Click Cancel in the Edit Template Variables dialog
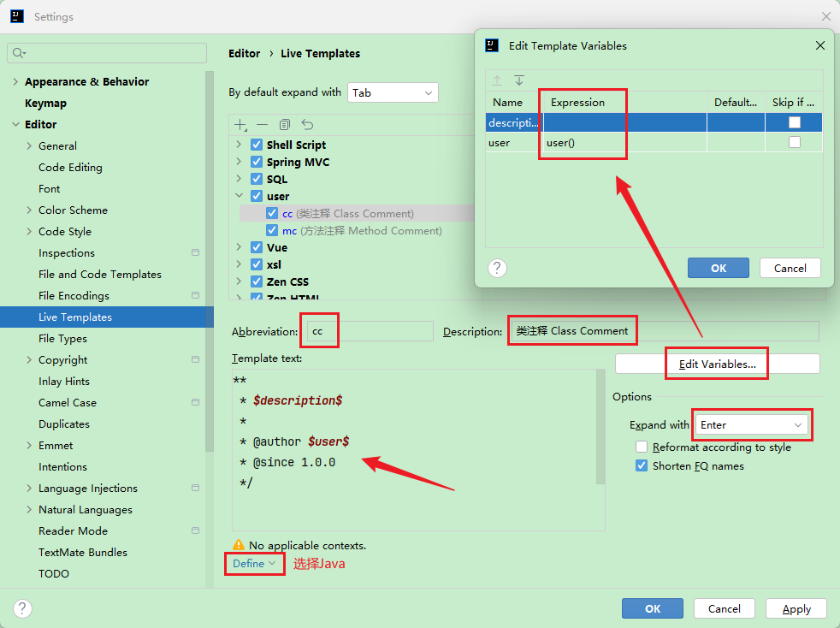 click(x=790, y=268)
